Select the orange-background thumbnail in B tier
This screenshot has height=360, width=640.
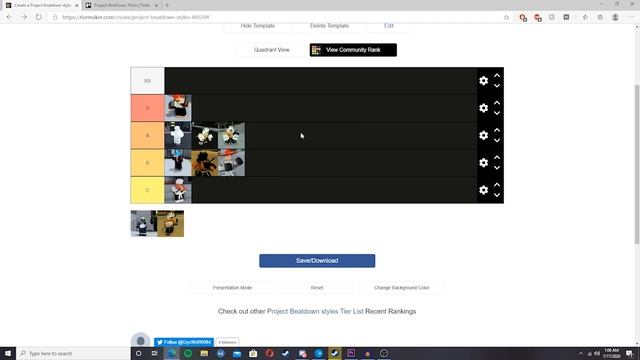click(205, 163)
